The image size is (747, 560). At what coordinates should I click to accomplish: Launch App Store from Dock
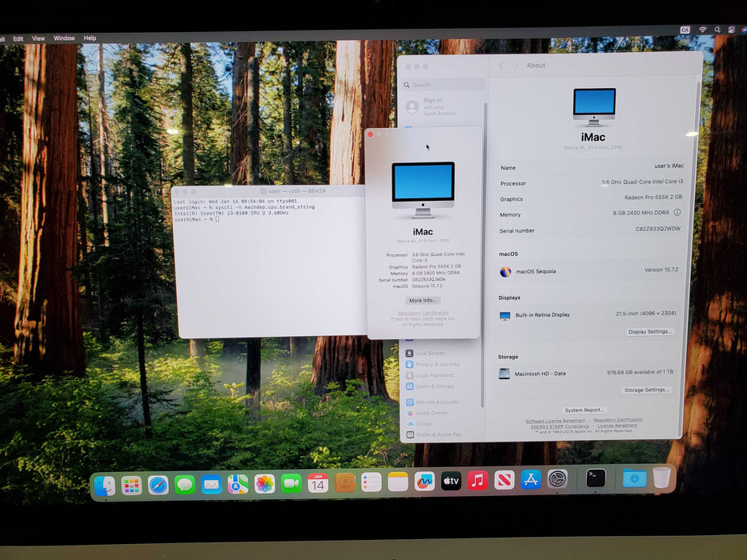(x=531, y=479)
